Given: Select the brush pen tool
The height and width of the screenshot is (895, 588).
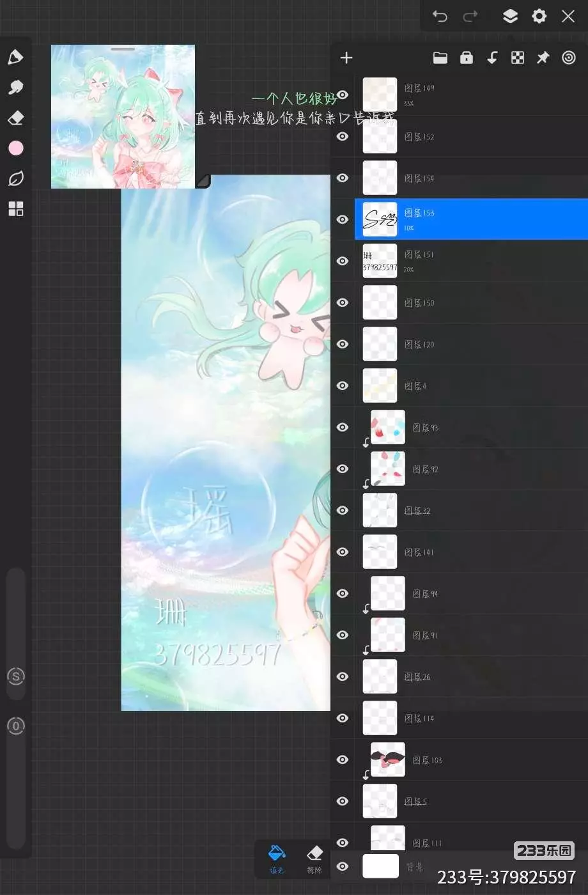Looking at the screenshot, I should pos(15,57).
